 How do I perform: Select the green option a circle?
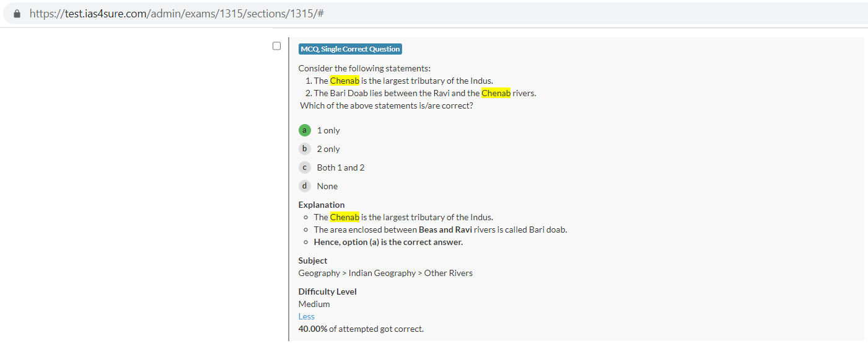pyautogui.click(x=304, y=130)
